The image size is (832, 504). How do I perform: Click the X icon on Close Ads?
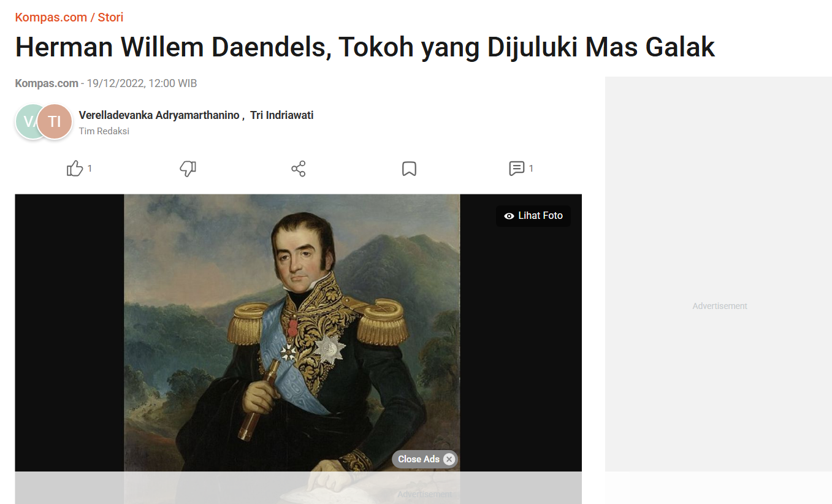click(449, 459)
